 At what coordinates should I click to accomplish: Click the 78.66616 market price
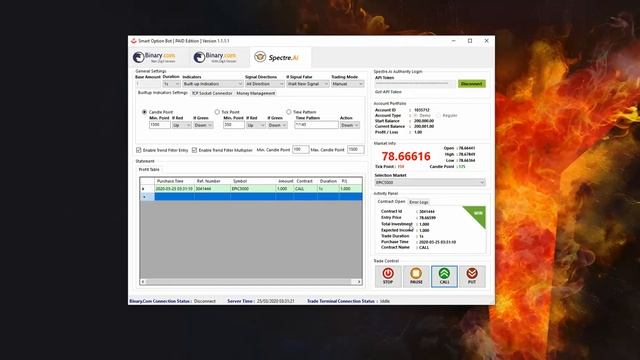[406, 156]
